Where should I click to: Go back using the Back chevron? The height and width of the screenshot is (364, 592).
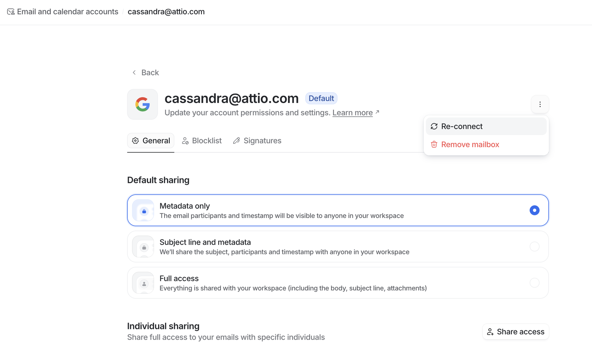[x=134, y=72]
